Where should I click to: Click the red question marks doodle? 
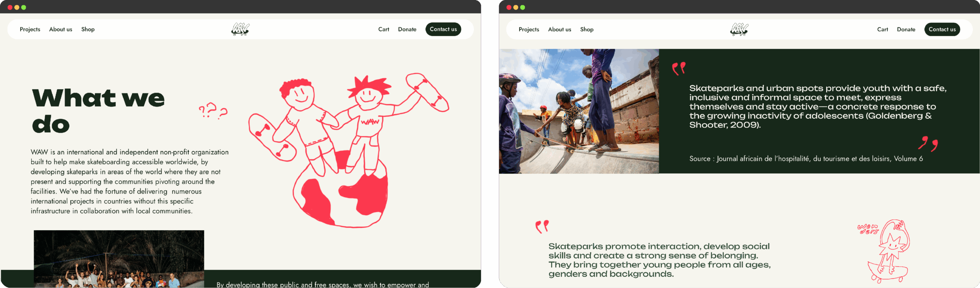click(x=213, y=110)
